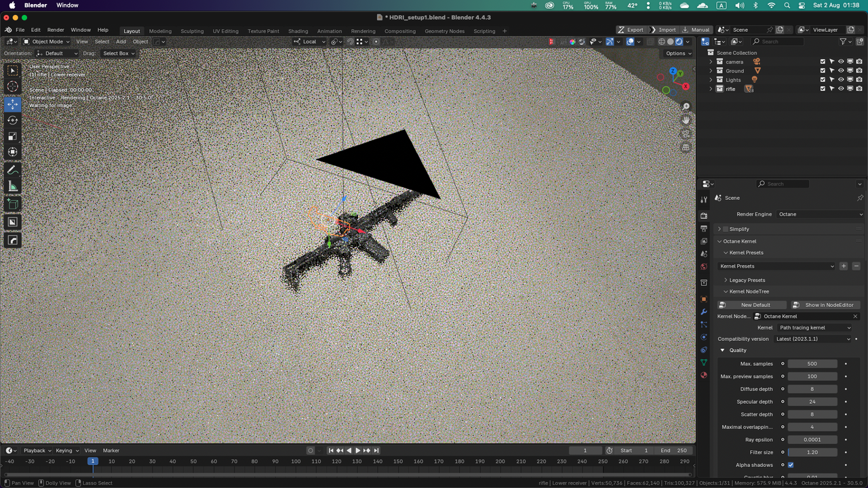
Task: Toggle visibility eye for rifle collection
Action: [841, 88]
